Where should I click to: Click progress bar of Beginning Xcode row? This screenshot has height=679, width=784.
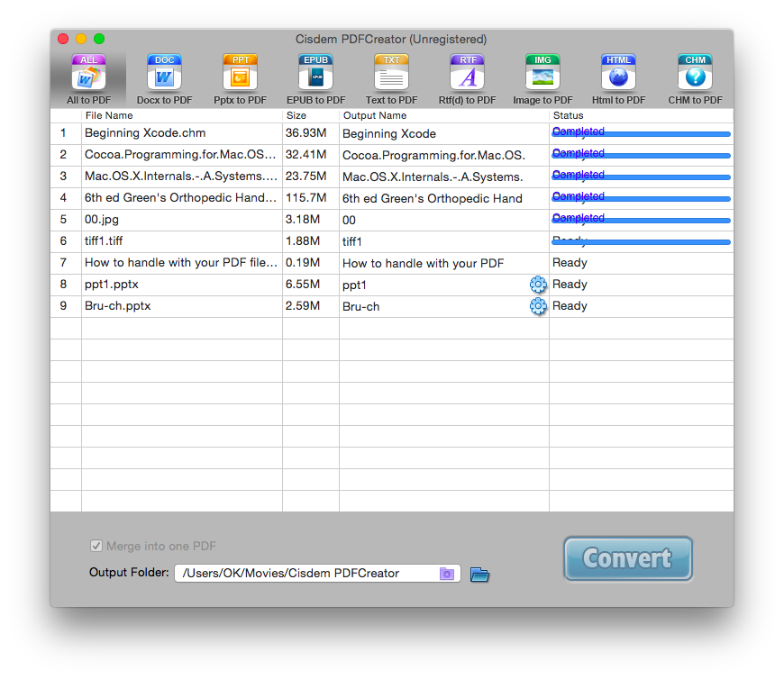641,133
